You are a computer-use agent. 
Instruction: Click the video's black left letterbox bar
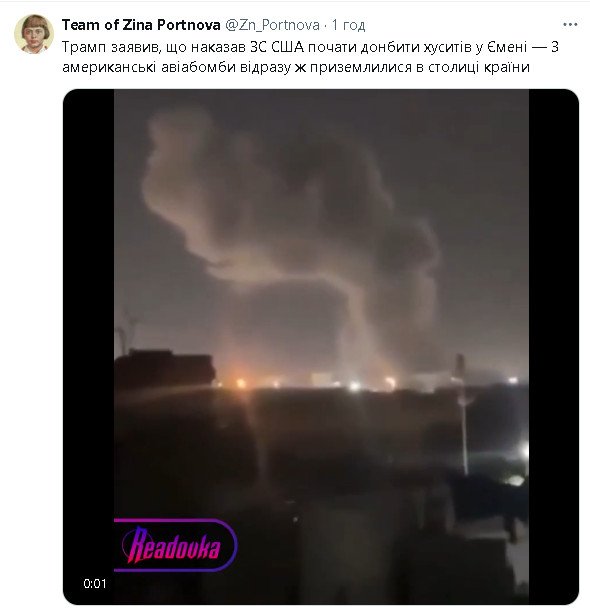(89, 347)
